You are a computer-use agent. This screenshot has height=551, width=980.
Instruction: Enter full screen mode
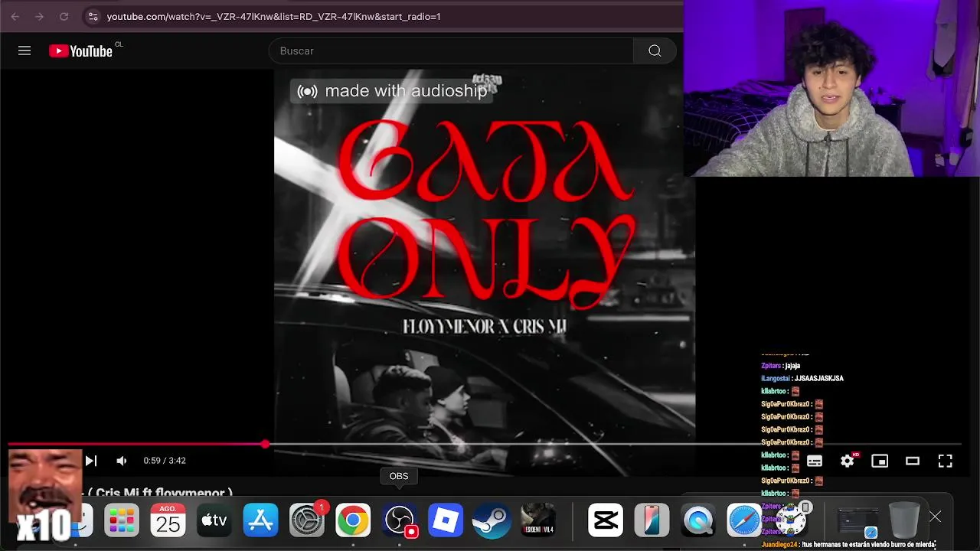[946, 461]
